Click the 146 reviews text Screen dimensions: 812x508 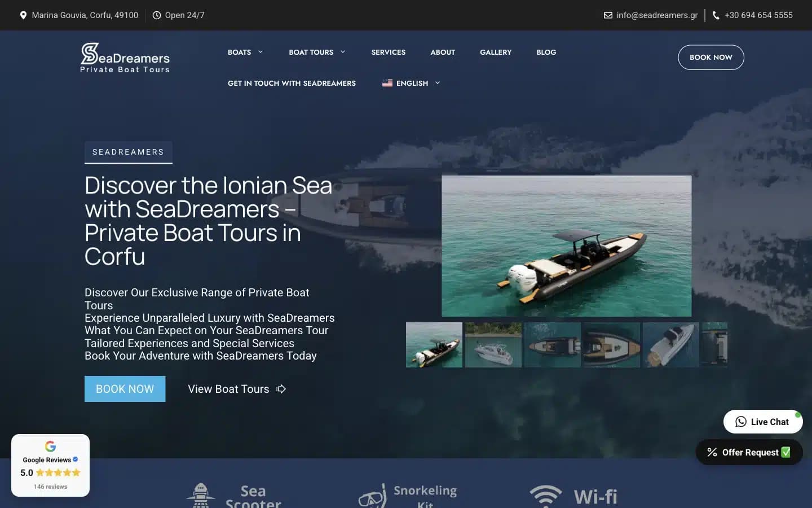(x=50, y=487)
